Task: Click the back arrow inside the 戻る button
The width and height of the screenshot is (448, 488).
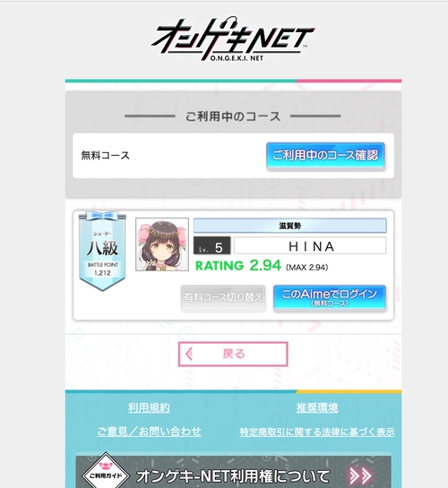Action: pyautogui.click(x=189, y=355)
